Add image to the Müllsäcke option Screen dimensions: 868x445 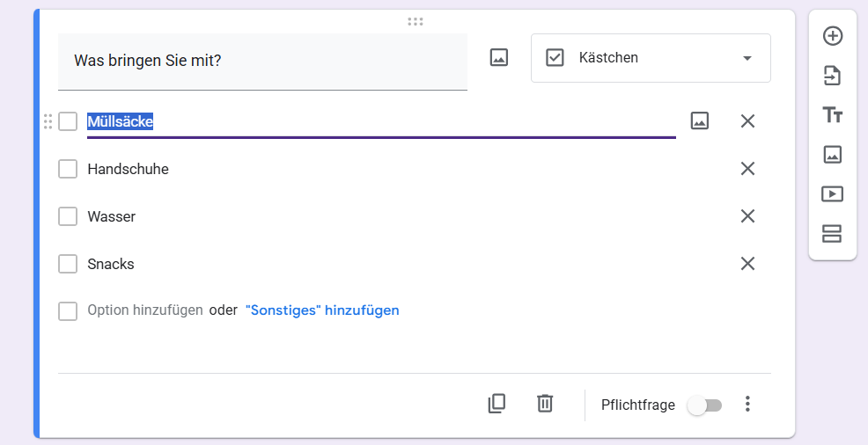tap(700, 121)
